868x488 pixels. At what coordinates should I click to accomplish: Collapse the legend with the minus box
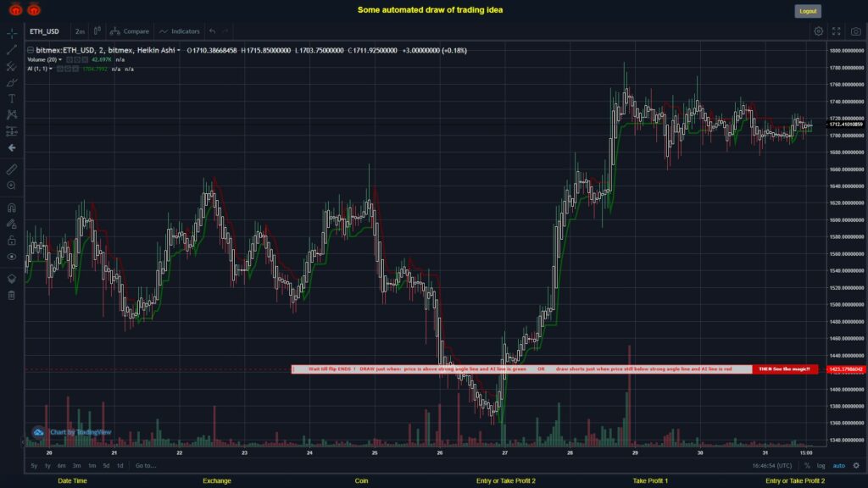tap(31, 50)
